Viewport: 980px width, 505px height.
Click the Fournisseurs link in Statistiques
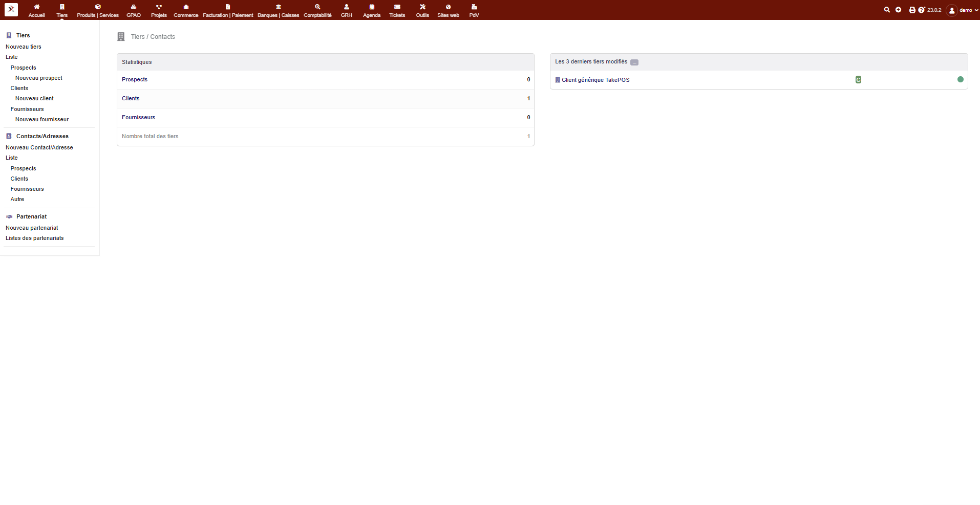click(x=138, y=117)
